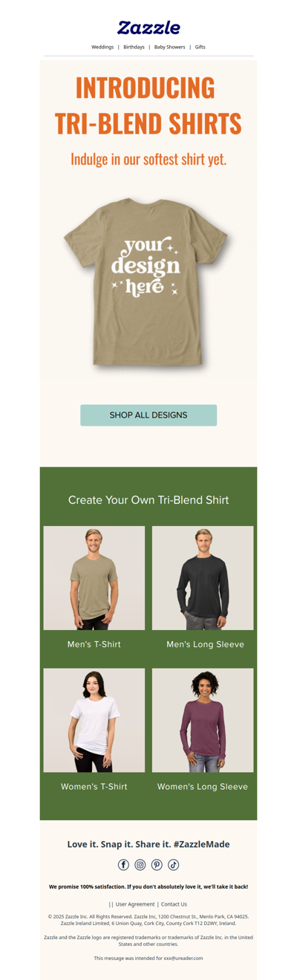Open the Pinterest social icon
The height and width of the screenshot is (980, 297).
click(157, 864)
